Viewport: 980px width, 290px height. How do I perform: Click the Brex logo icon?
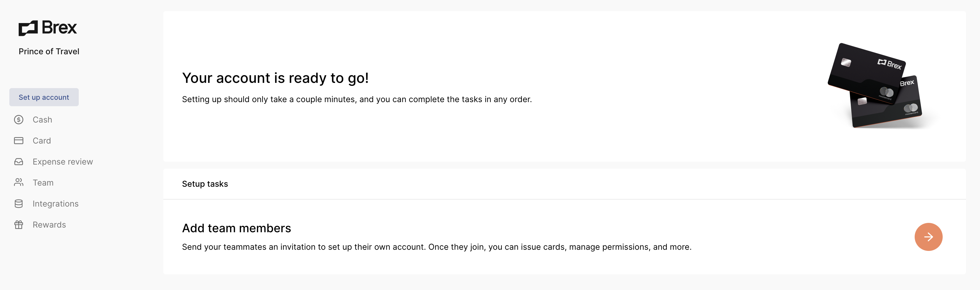coord(28,28)
